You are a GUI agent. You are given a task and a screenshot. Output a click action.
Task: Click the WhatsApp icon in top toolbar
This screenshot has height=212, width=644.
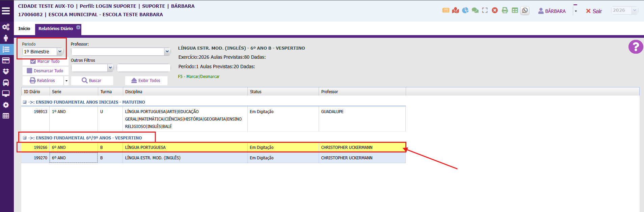coord(525,10)
